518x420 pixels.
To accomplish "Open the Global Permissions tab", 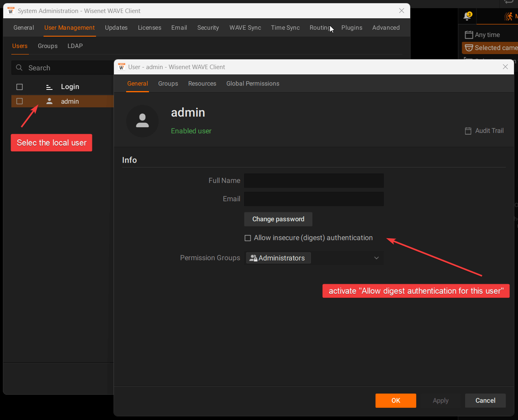I will tap(253, 84).
